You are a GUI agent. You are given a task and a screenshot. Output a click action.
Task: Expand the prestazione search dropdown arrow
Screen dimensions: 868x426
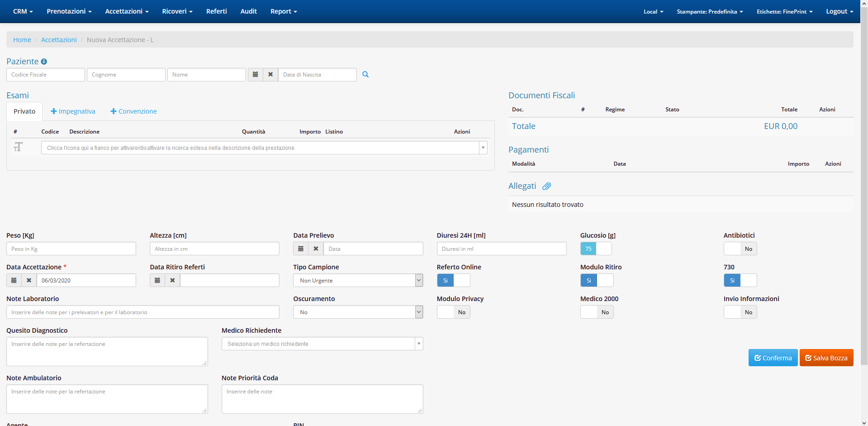[483, 148]
